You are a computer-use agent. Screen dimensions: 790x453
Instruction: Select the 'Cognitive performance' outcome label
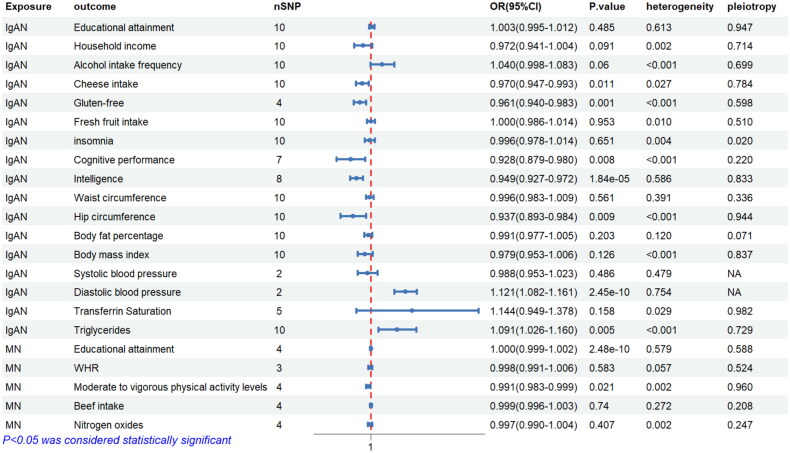tap(124, 160)
